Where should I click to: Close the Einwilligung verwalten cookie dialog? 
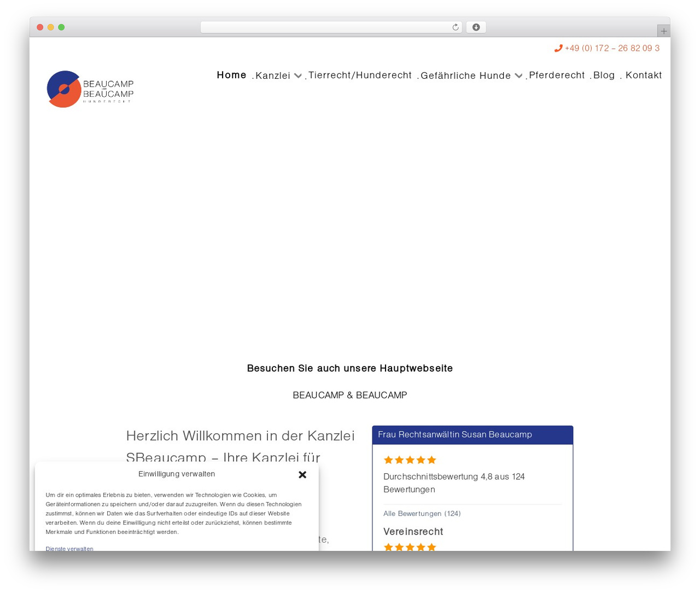302,474
